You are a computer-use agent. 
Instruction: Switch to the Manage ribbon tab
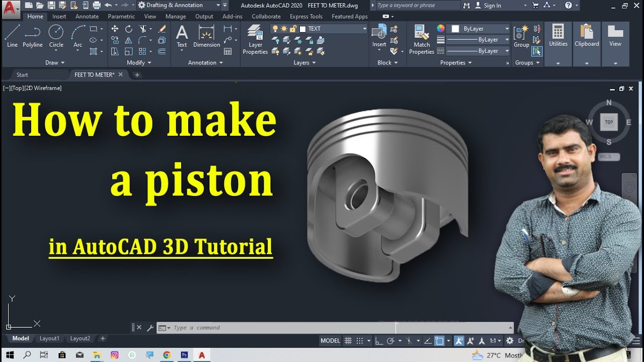point(176,17)
